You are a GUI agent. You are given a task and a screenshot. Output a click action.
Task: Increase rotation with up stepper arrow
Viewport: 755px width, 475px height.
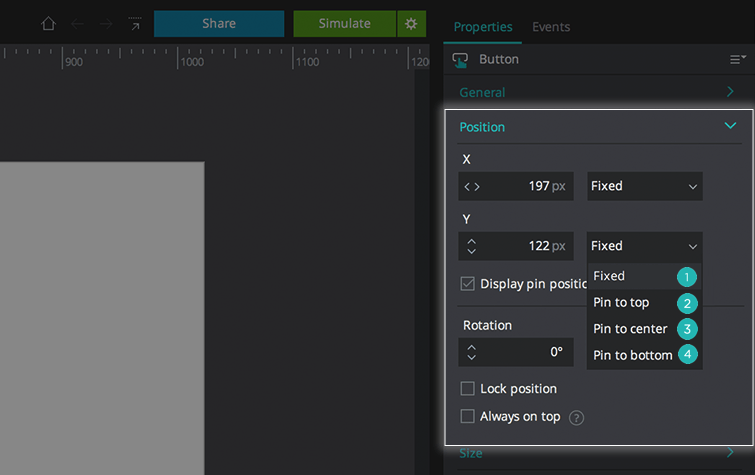click(471, 347)
